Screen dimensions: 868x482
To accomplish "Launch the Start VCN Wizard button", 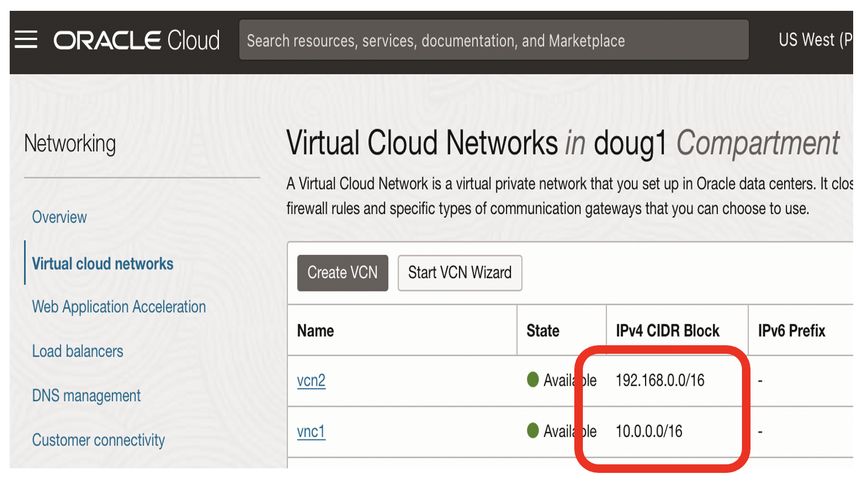I will pyautogui.click(x=460, y=273).
